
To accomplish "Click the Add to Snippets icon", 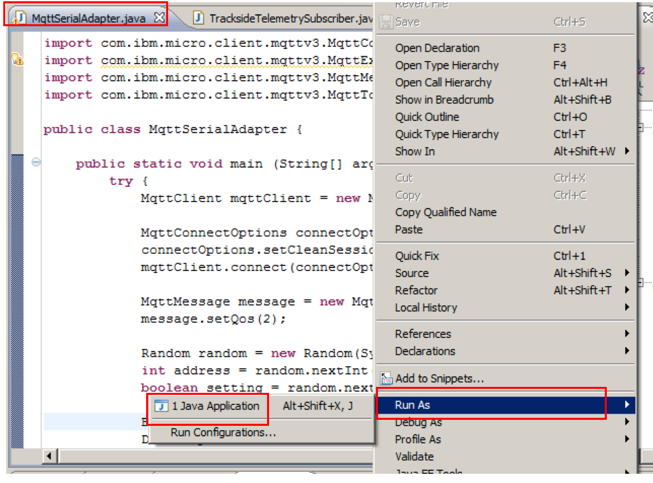I will tap(386, 378).
